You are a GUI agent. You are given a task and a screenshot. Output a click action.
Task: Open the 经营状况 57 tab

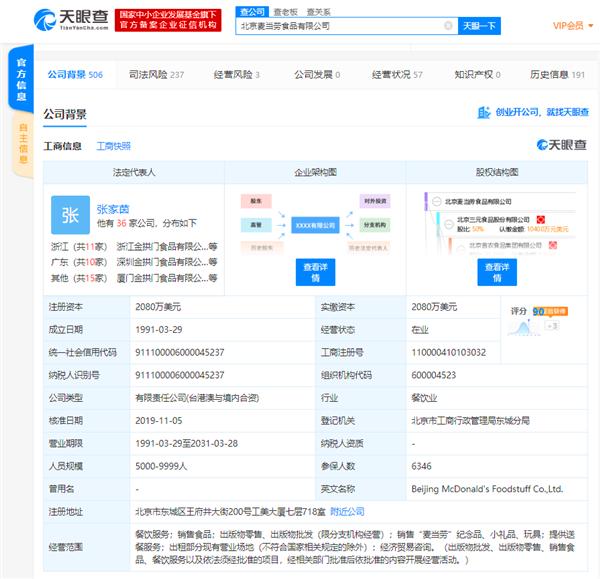tap(397, 75)
